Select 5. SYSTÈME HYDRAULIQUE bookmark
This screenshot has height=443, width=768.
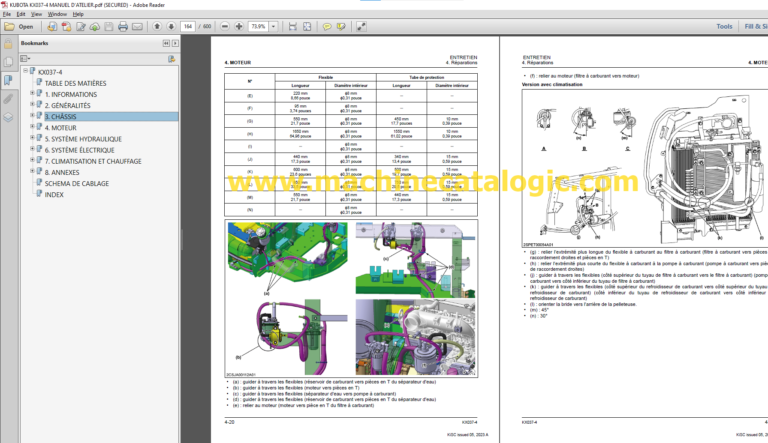coord(83,139)
